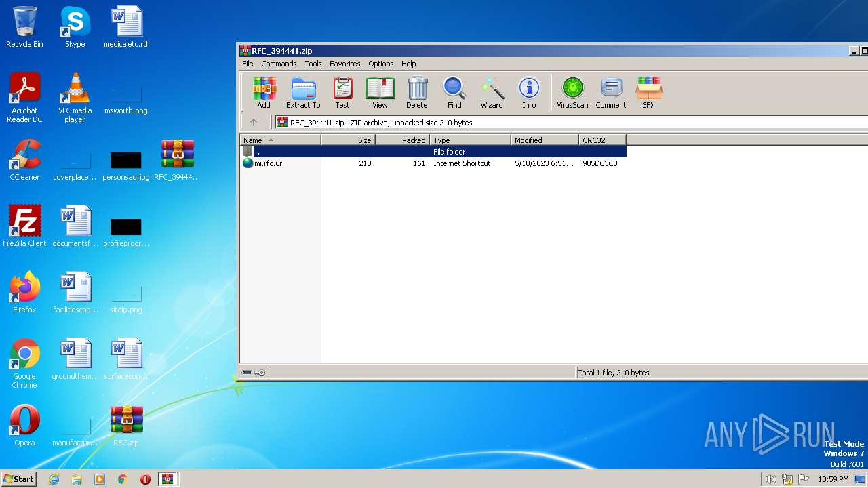
Task: Select manufactur... file on desktop
Action: coord(75,430)
